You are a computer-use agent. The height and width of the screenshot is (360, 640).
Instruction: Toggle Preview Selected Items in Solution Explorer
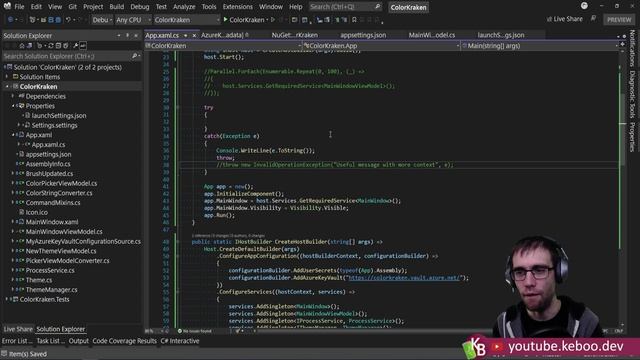[83, 46]
